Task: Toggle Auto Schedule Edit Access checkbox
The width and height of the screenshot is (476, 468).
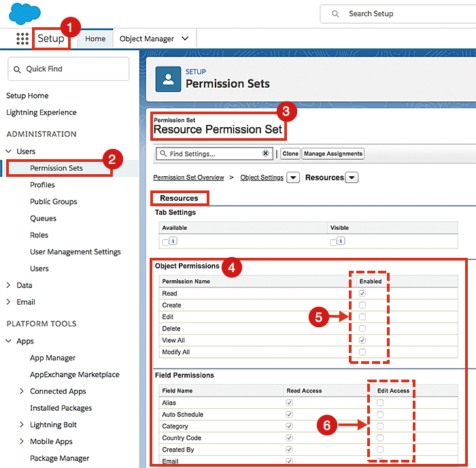Action: point(379,414)
